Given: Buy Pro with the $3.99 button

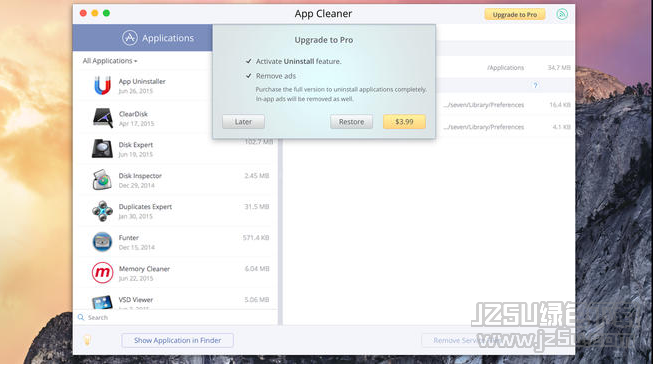Looking at the screenshot, I should coord(404,122).
